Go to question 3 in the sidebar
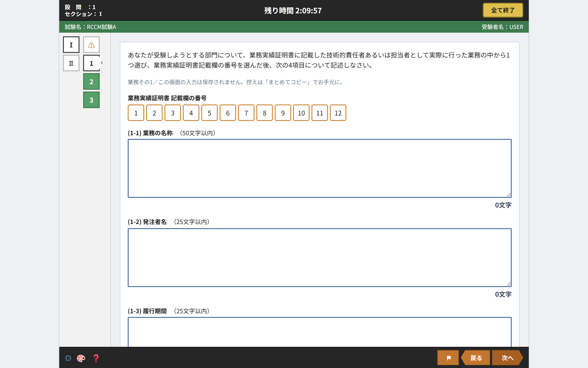The height and width of the screenshot is (368, 588). click(x=91, y=100)
